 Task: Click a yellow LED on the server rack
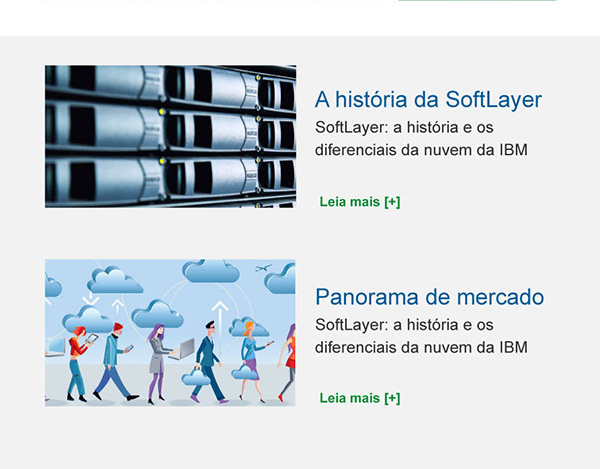(x=162, y=112)
